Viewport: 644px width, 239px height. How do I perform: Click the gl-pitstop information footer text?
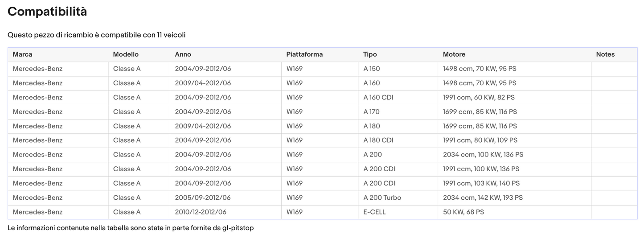click(131, 228)
